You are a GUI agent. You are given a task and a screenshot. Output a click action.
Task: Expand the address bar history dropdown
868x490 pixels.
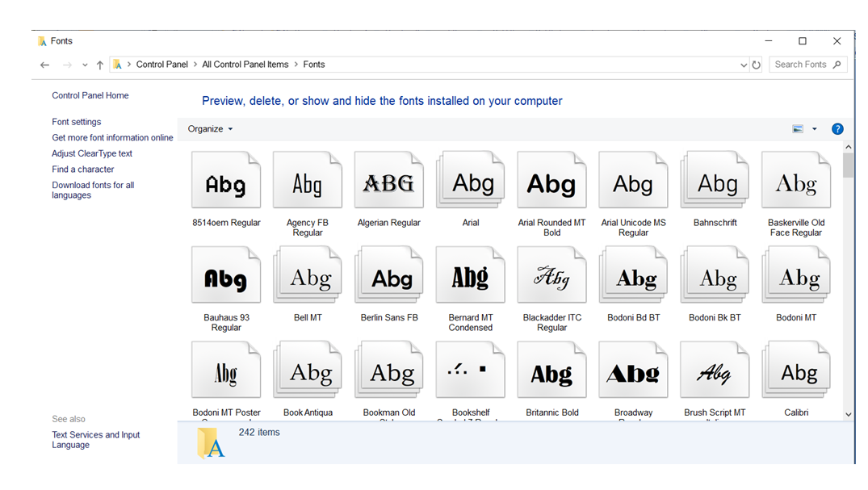743,64
